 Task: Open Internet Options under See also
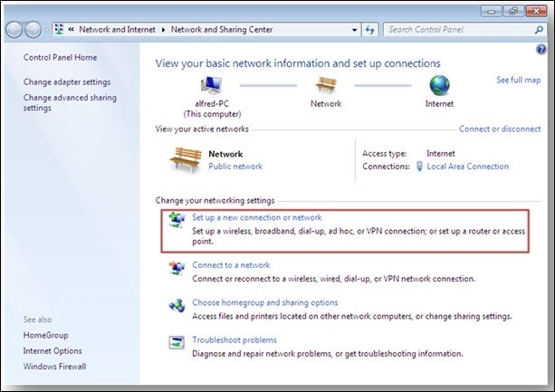(x=53, y=350)
